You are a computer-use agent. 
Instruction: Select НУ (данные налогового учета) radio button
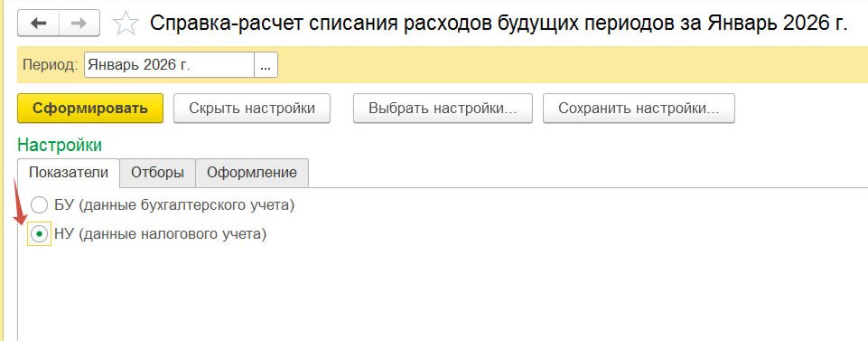pyautogui.click(x=40, y=235)
